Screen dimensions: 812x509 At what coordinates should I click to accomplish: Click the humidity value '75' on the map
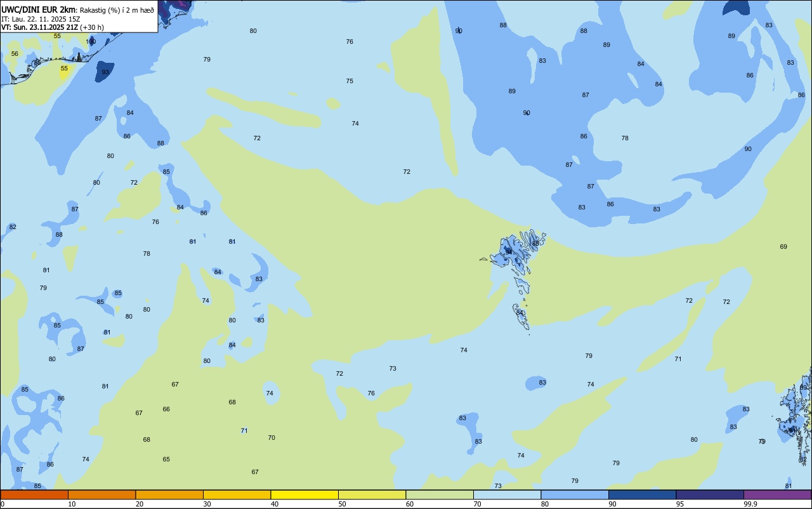350,81
